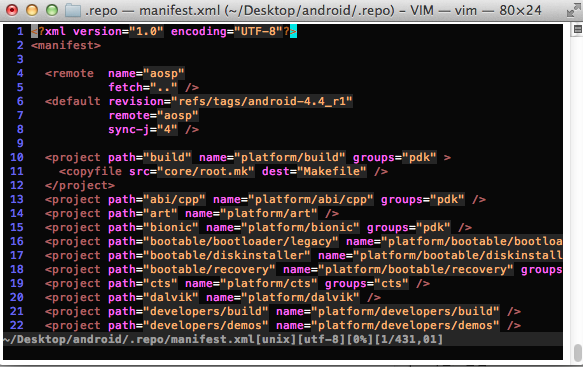Click the fullscreen arrows icon in title bar

pyautogui.click(x=573, y=10)
